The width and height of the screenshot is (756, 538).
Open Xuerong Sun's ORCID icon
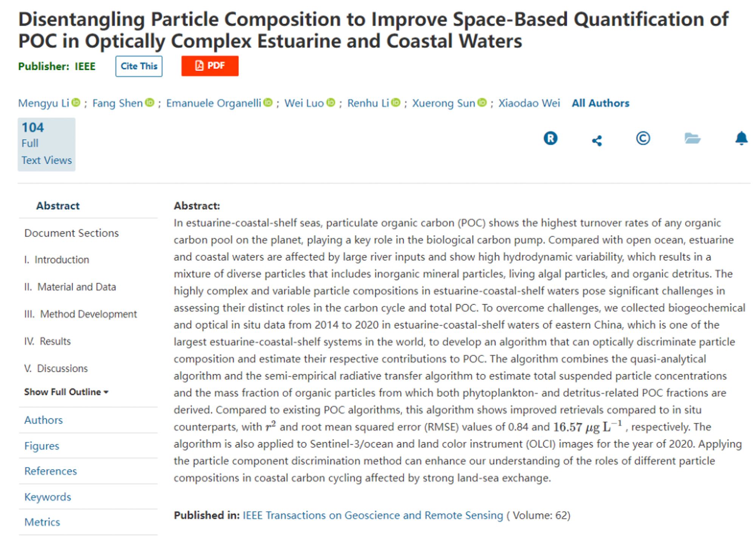pyautogui.click(x=482, y=103)
